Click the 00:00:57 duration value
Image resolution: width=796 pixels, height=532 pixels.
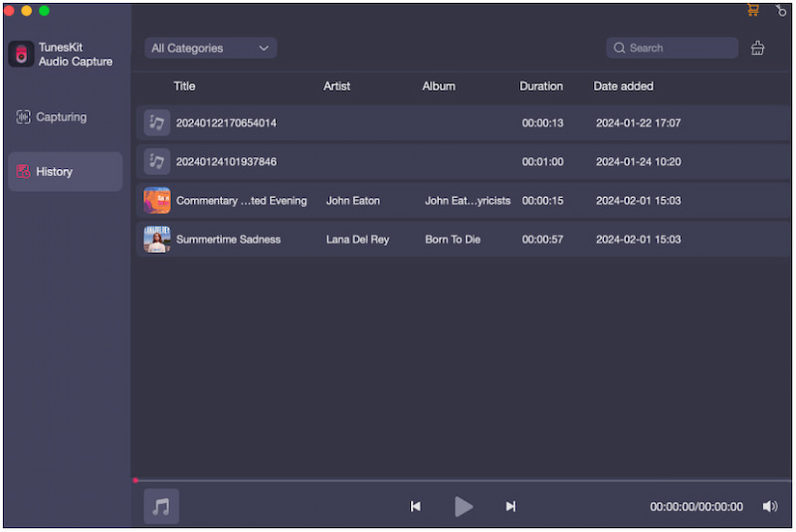[x=542, y=240]
